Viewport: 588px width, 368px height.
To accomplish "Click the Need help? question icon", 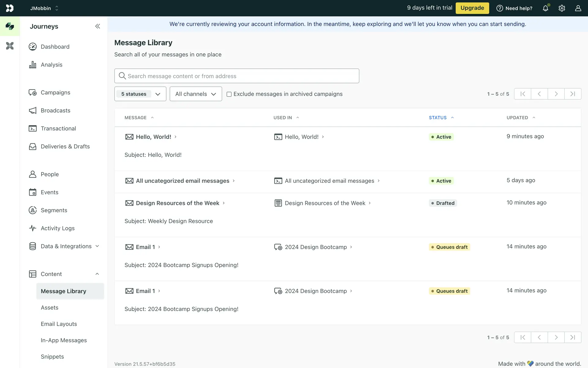I will (x=499, y=8).
